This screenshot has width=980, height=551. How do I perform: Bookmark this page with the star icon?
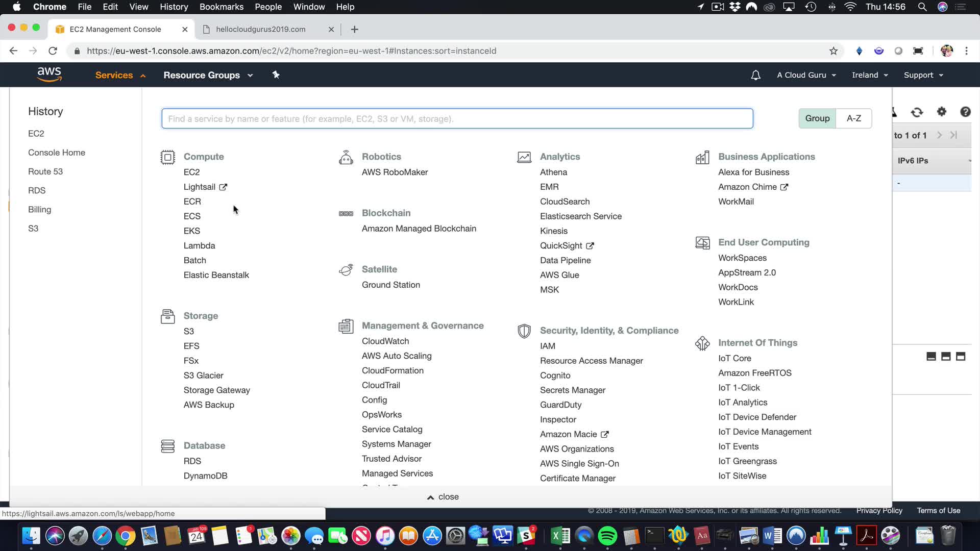(833, 51)
